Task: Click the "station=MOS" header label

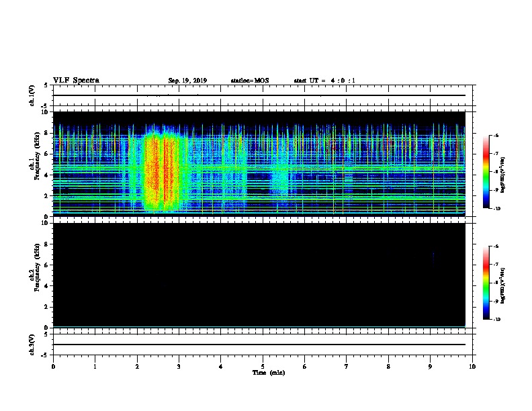Action: pyautogui.click(x=250, y=81)
